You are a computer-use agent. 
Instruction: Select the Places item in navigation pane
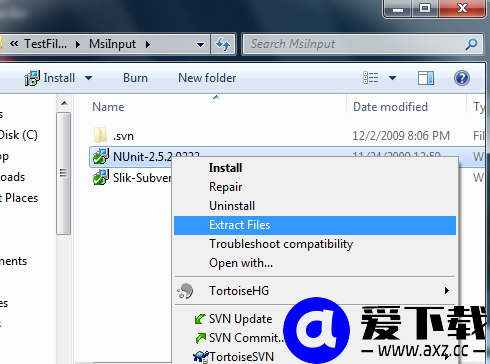point(19,198)
